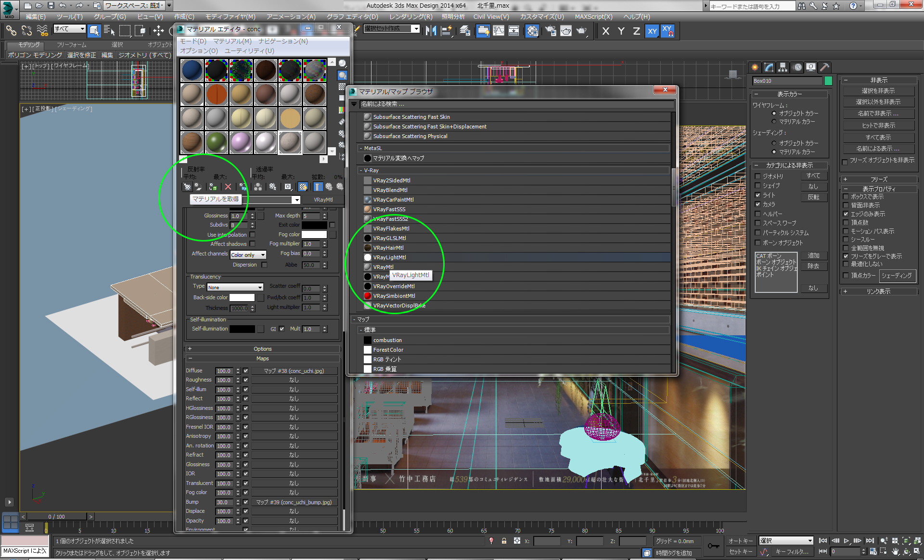The image size is (924, 560).
Task: Open the Affect channels Color only dropdown
Action: point(248,255)
